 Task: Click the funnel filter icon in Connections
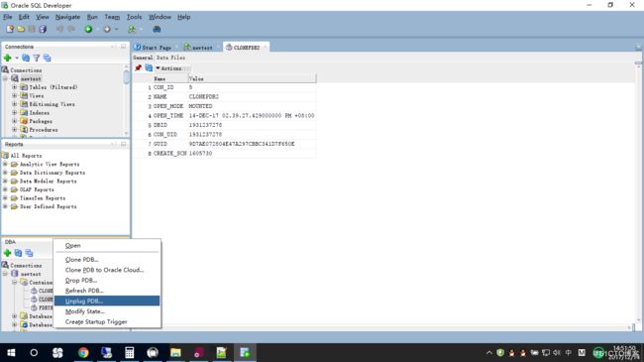37,58
